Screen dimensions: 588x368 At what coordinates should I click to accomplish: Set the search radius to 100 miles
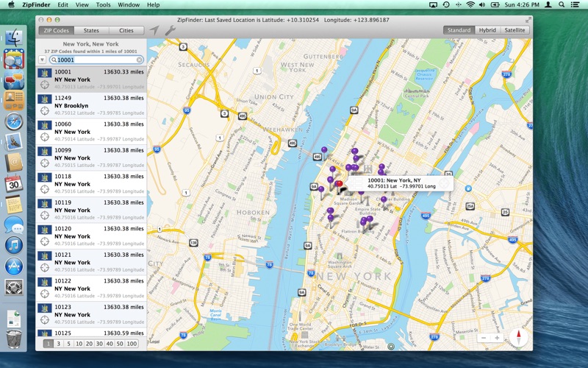point(132,344)
